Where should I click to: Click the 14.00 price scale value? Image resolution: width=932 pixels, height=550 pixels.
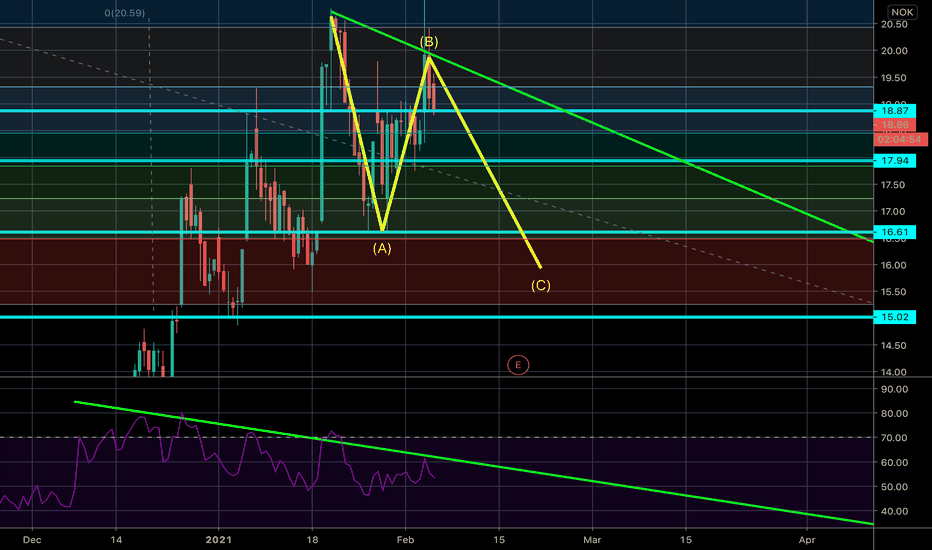click(894, 372)
